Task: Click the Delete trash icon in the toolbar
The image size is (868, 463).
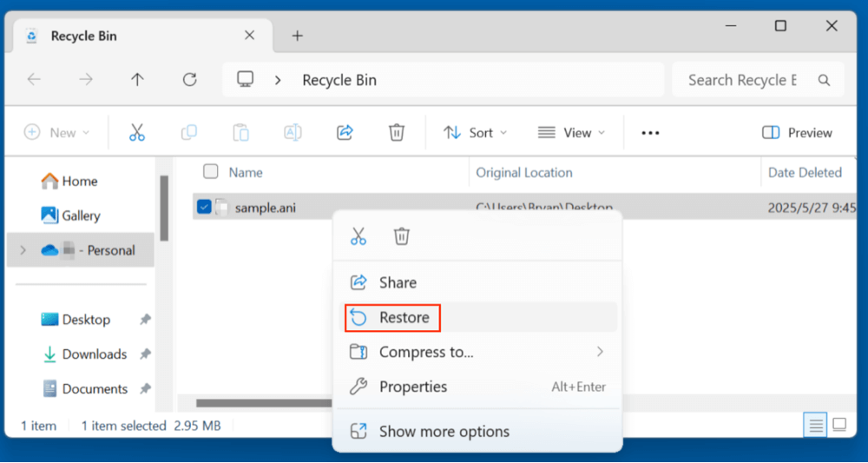Action: click(397, 133)
